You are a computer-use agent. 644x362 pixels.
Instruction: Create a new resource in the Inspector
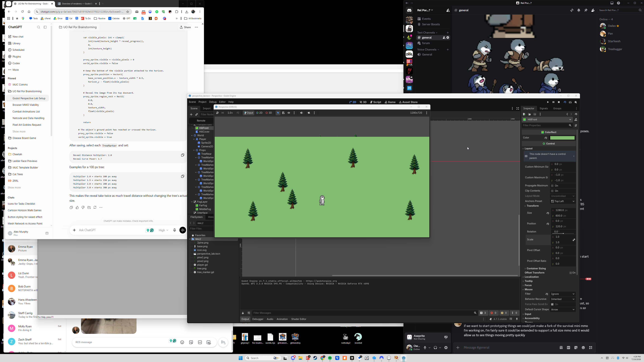pos(524,114)
